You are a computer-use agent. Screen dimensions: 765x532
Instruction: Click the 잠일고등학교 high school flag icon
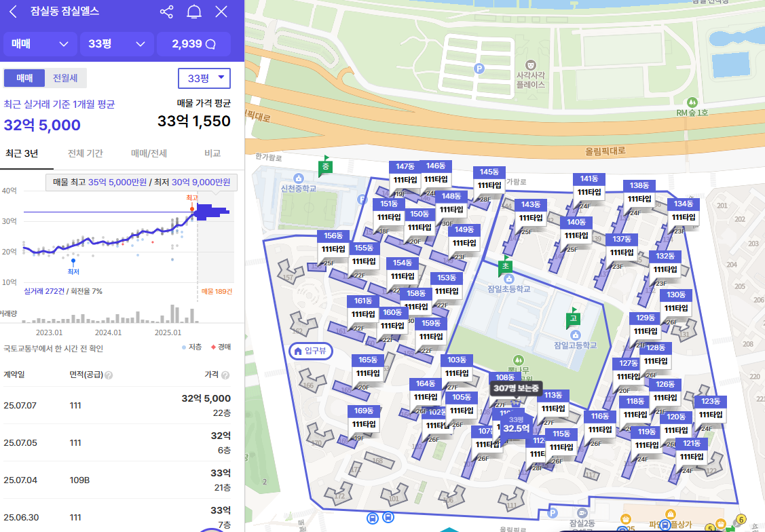click(x=574, y=318)
